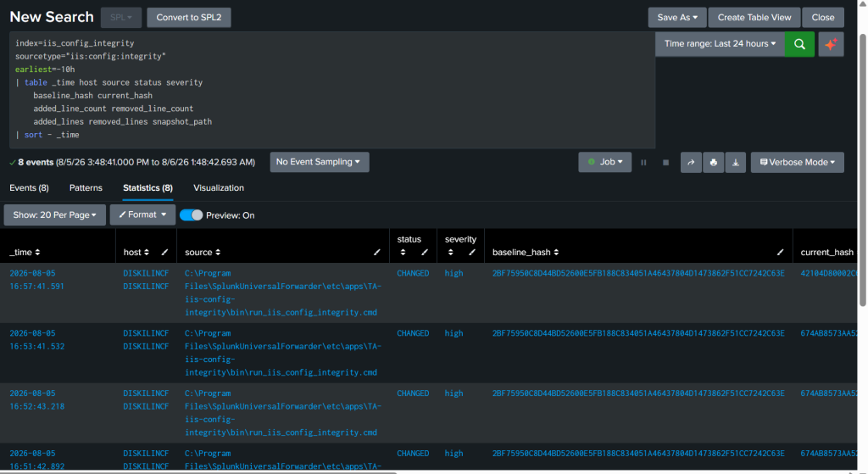
Task: Pause the search job
Action: (643, 162)
